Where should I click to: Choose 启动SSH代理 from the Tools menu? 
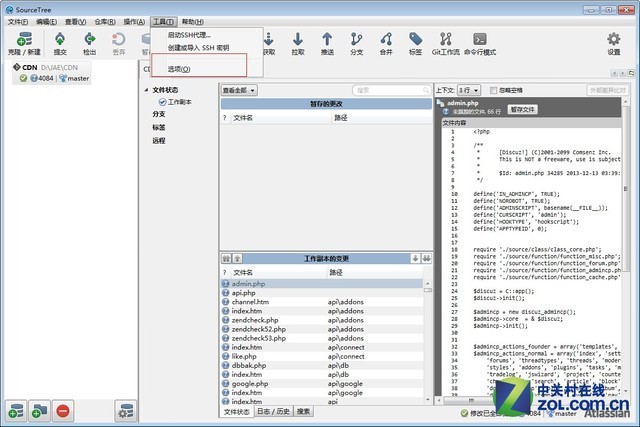tap(188, 35)
